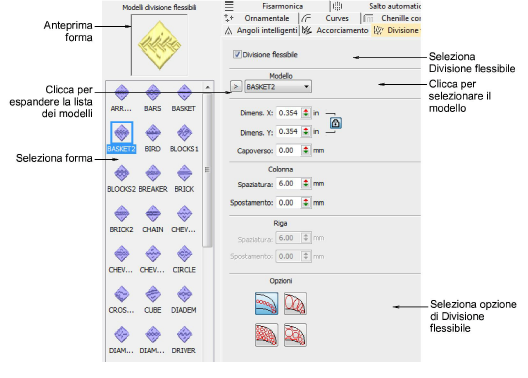
Task: Select the first flexible split option, highlighted blue
Action: coord(266,303)
